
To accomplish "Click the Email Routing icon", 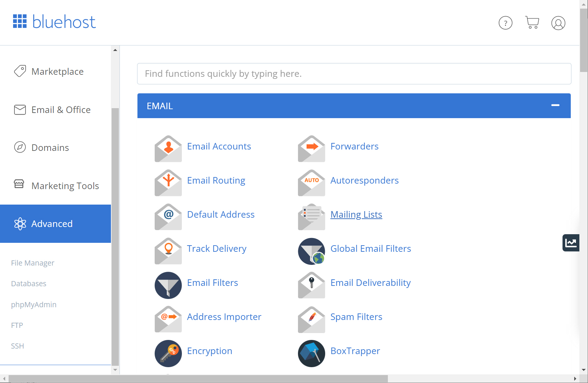I will [168, 183].
